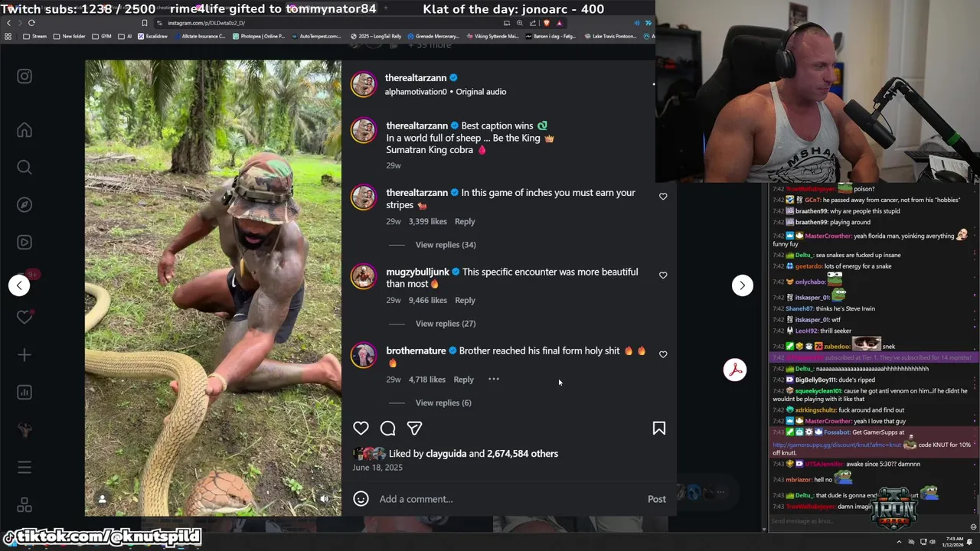Open the Search icon in the sidebar
This screenshot has height=551, width=980.
24,168
